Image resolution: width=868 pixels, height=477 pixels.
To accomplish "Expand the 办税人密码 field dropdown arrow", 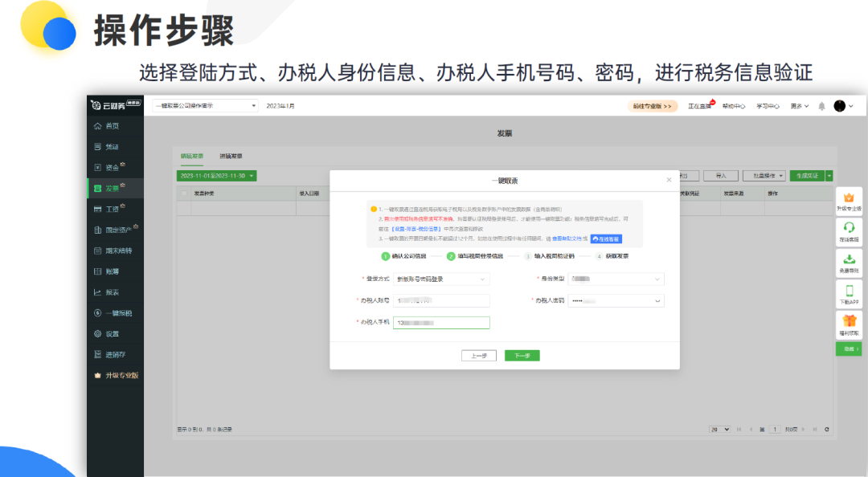I will pyautogui.click(x=657, y=301).
